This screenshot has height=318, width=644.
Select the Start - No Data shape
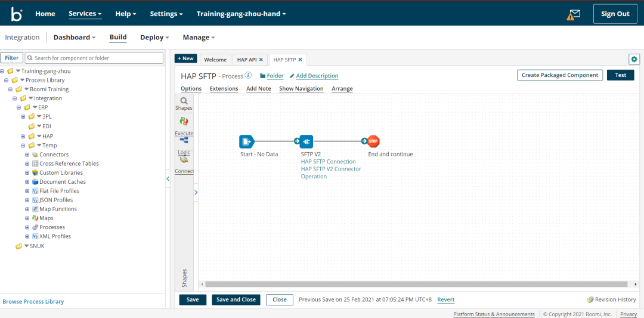[246, 142]
